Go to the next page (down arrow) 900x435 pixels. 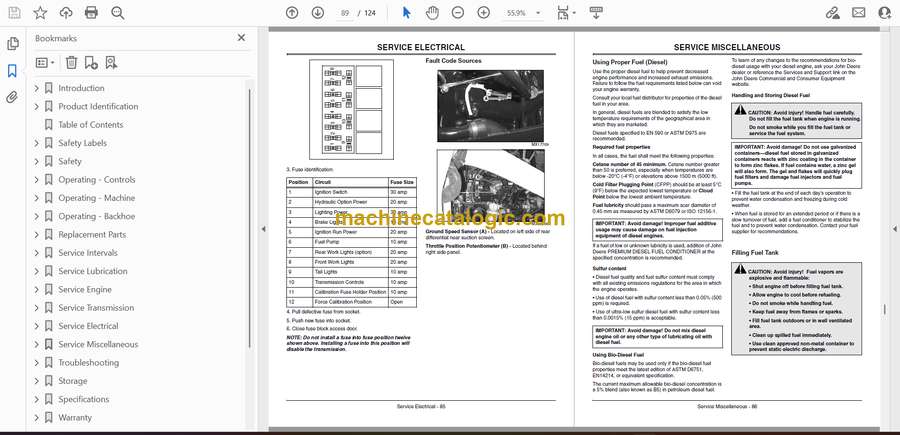318,13
